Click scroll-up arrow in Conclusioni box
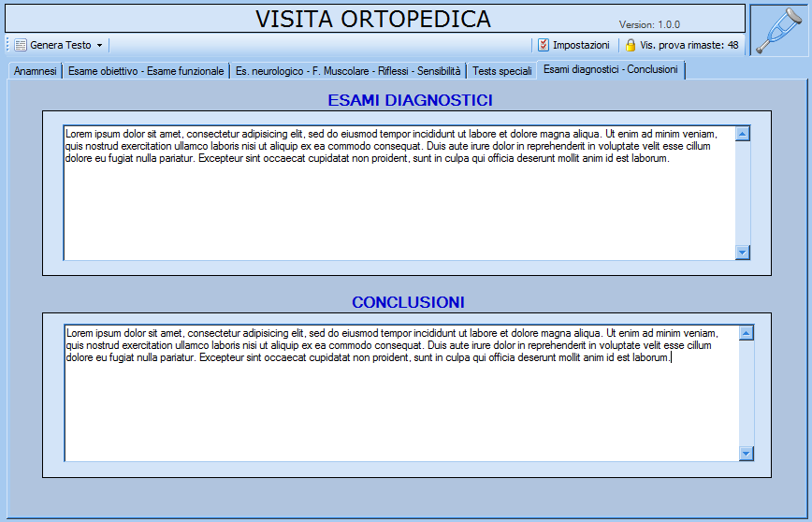Viewport: 812px width, 522px height. click(747, 333)
